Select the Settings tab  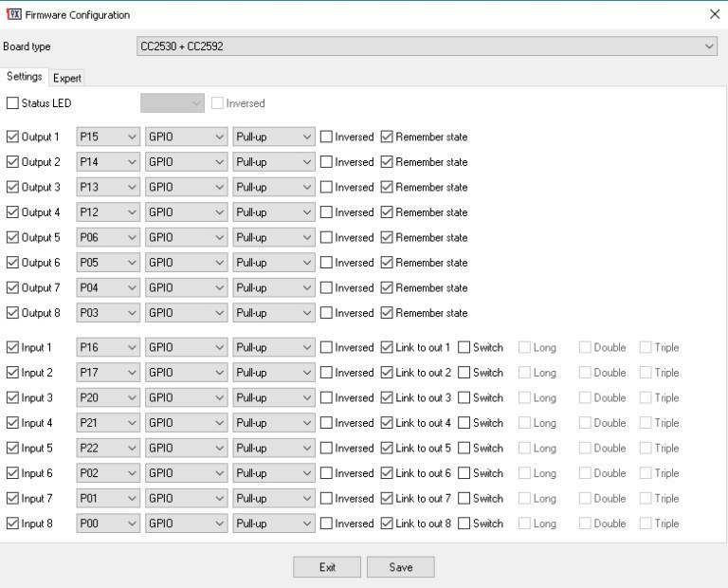coord(24,77)
